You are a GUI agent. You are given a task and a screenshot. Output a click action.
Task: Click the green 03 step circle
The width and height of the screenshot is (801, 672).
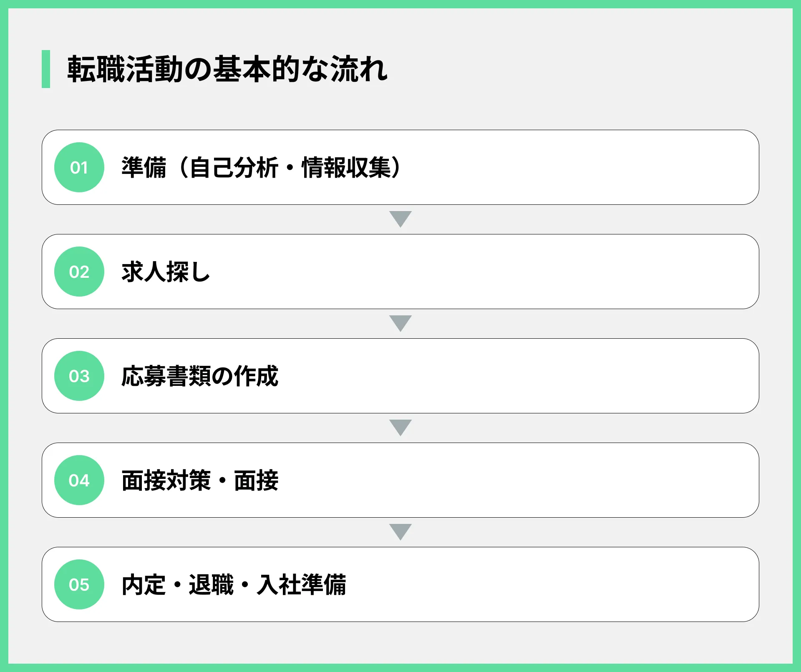tap(79, 376)
